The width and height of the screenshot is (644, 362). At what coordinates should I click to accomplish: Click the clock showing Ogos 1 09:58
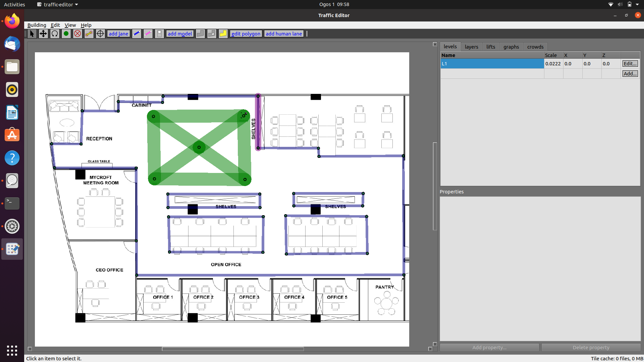point(334,4)
